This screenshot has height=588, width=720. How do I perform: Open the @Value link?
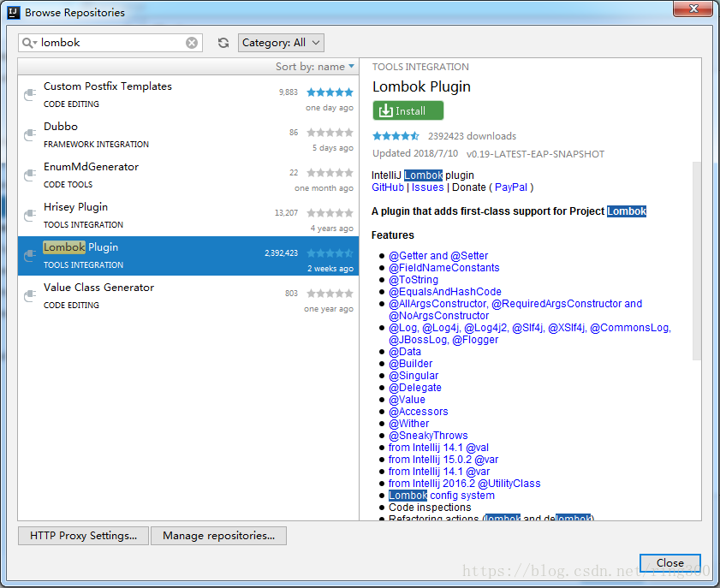pyautogui.click(x=407, y=400)
